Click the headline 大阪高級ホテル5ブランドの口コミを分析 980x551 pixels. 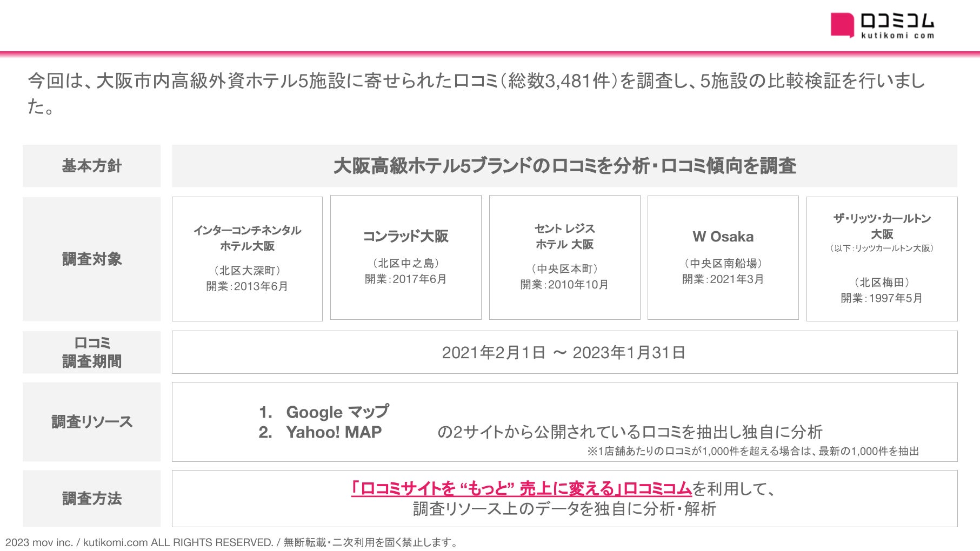tap(565, 166)
